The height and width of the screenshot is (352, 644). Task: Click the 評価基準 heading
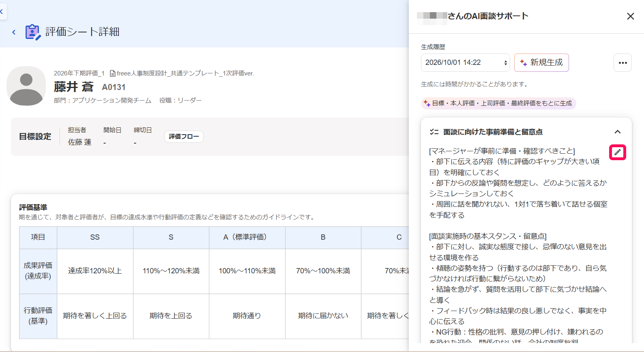pos(33,207)
